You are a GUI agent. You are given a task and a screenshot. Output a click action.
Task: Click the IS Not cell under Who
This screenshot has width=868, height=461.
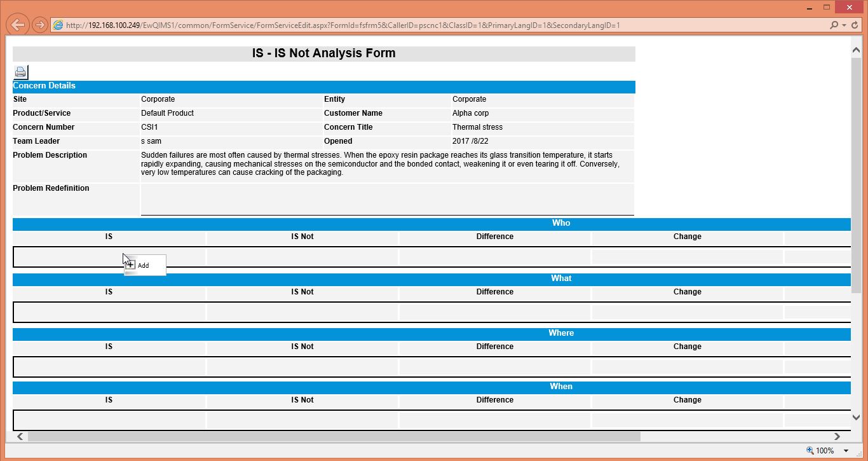[x=302, y=257]
